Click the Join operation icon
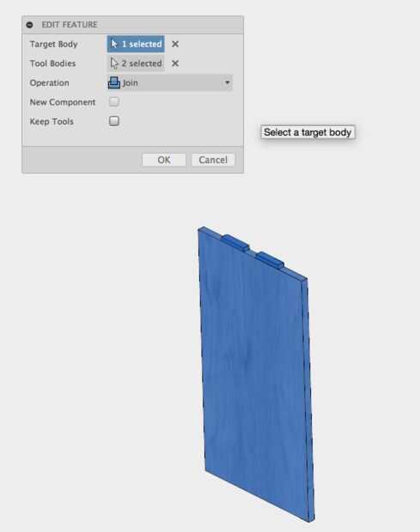Image resolution: width=420 pixels, height=532 pixels. pos(114,82)
